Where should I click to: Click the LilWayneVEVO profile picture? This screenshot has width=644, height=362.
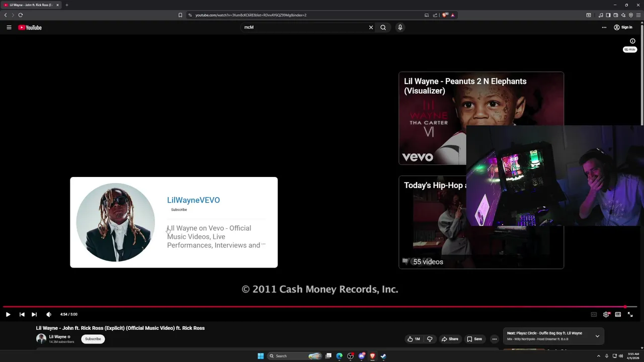click(x=116, y=222)
